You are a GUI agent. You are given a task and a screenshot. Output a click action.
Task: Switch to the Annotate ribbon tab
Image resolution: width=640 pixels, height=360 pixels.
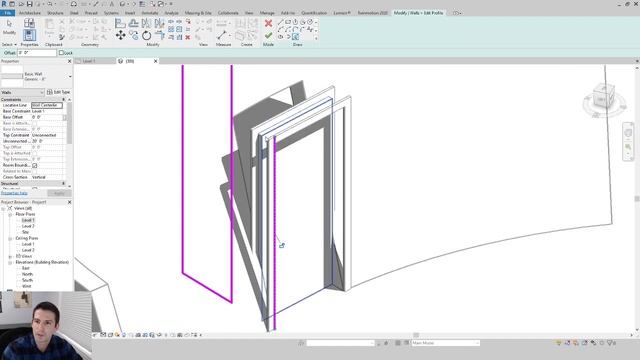149,13
